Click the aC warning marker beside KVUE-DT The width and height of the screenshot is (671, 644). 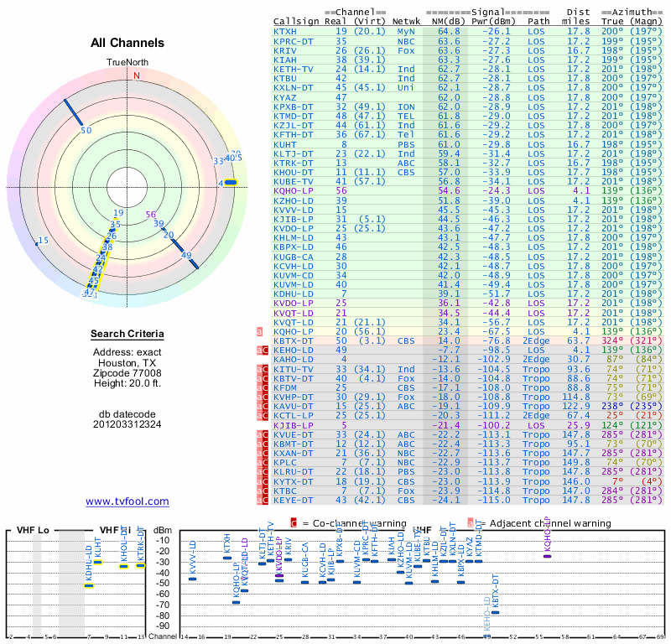[x=263, y=434]
